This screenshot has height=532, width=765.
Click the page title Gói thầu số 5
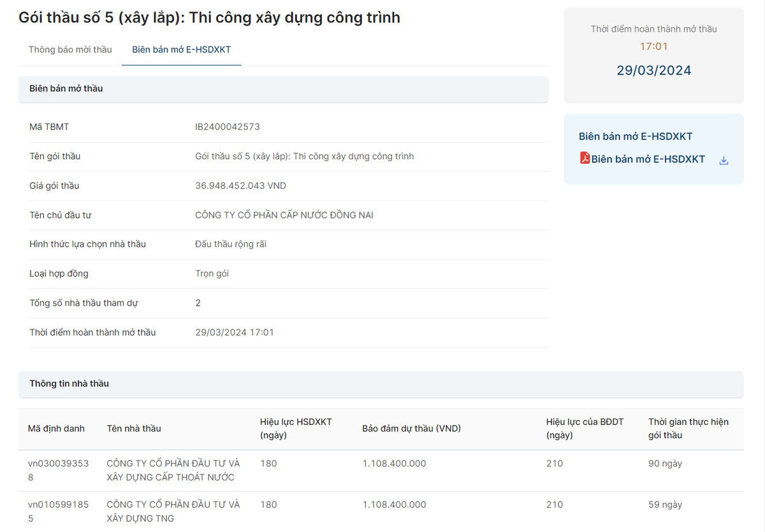[x=209, y=17]
